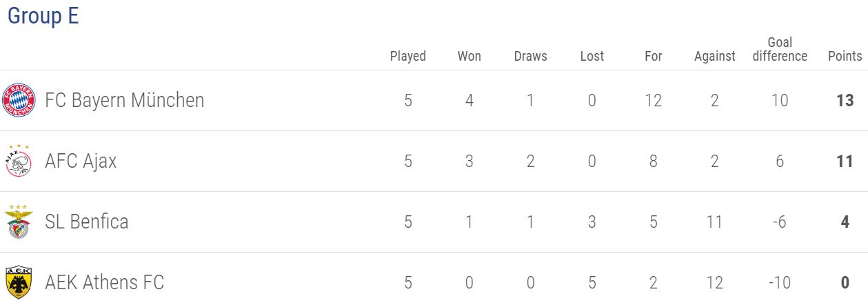Open the AEK Athens FC team link

(104, 283)
